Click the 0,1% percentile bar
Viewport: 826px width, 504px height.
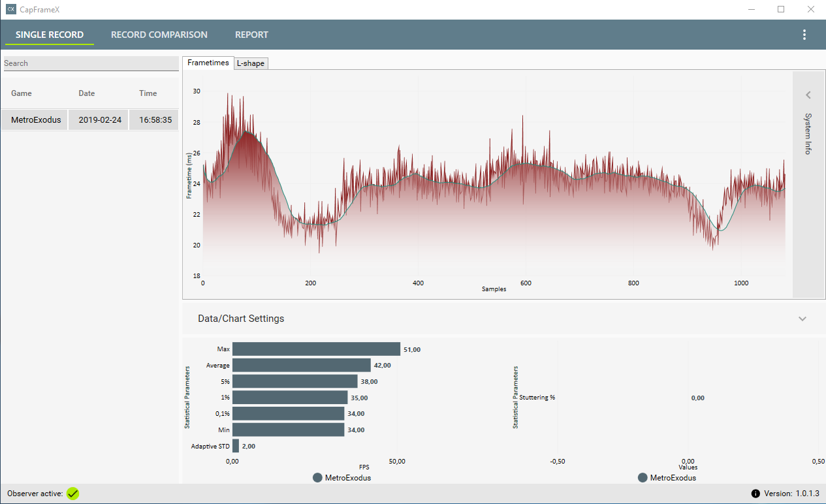[288, 413]
